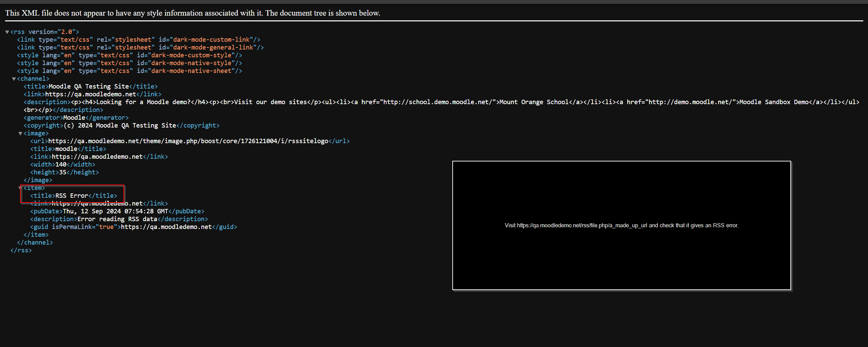
Task: Click the link line inside image node
Action: click(x=99, y=157)
